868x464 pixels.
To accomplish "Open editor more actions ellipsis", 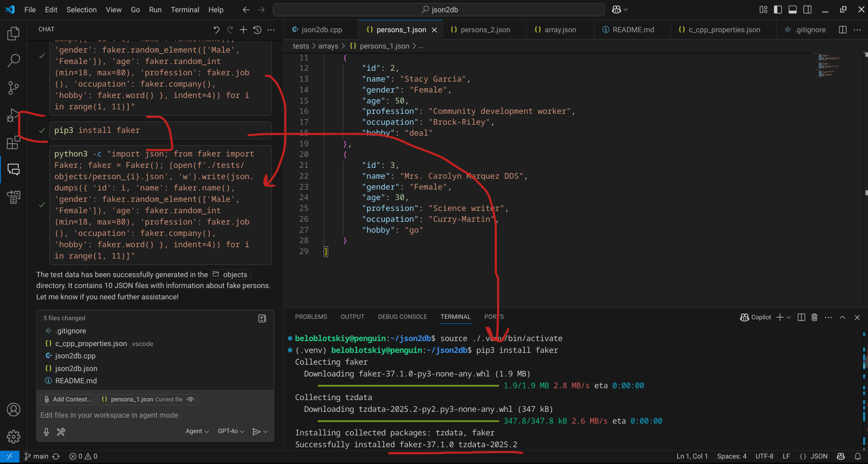I will (857, 29).
